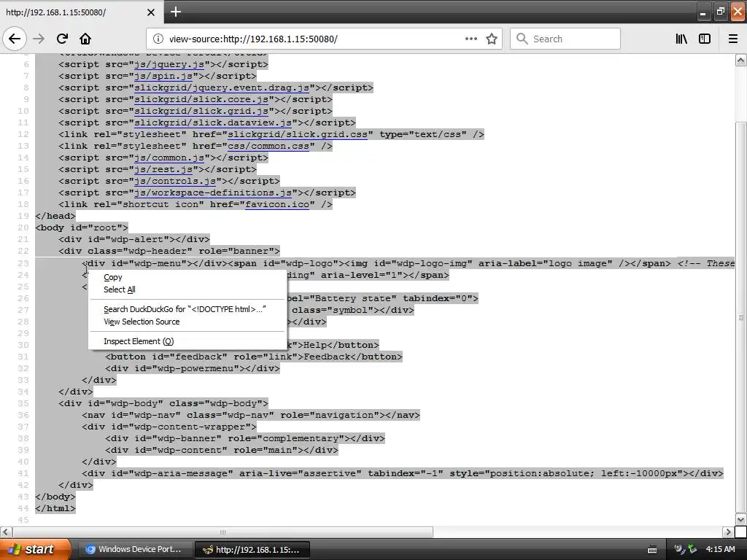Viewport: 747px width, 560px height.
Task: Click the forward navigation arrow
Action: pos(39,39)
